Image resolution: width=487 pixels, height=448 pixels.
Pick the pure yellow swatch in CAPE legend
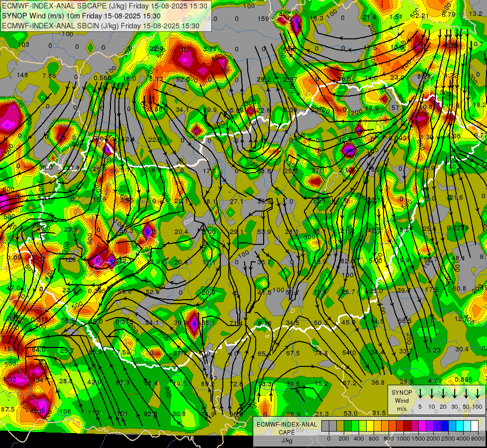(370, 426)
